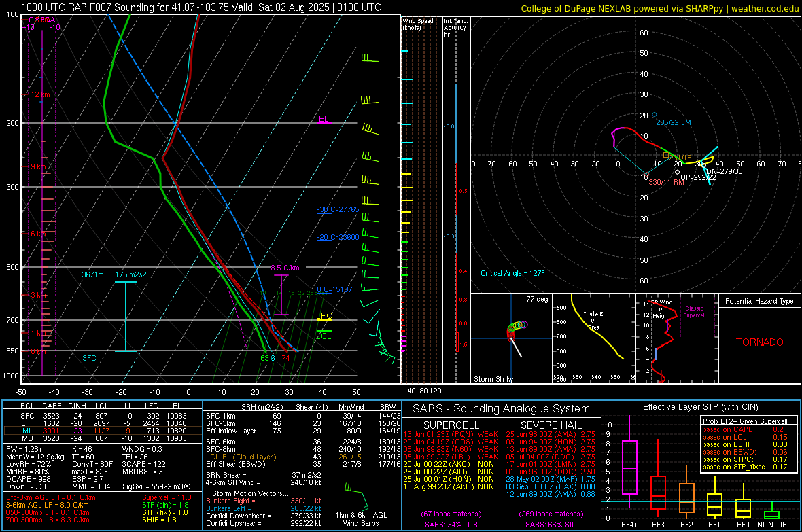Click the 'MBURST = 5' value
This screenshot has height=532, width=802.
[x=143, y=472]
